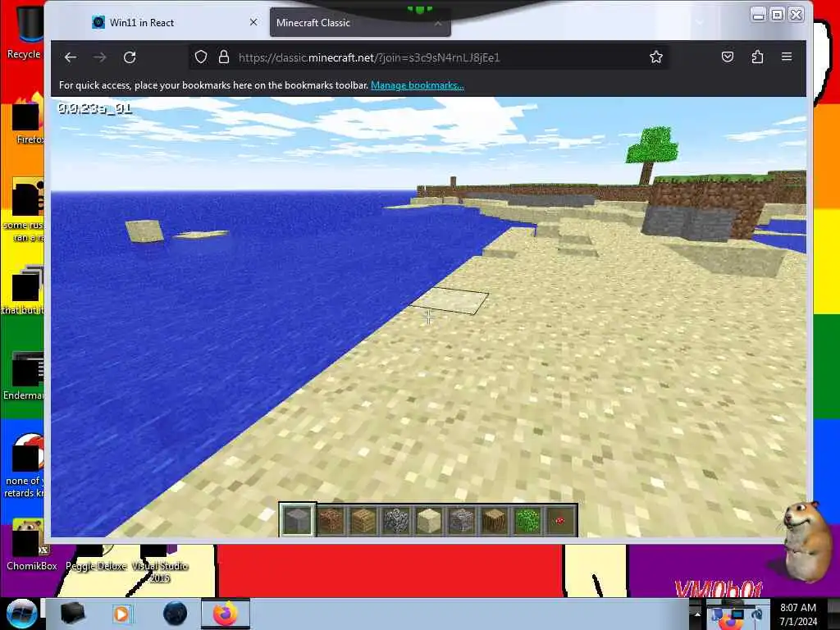Image resolution: width=840 pixels, height=630 pixels.
Task: Open the tab list dropdown arrow
Action: tap(700, 22)
